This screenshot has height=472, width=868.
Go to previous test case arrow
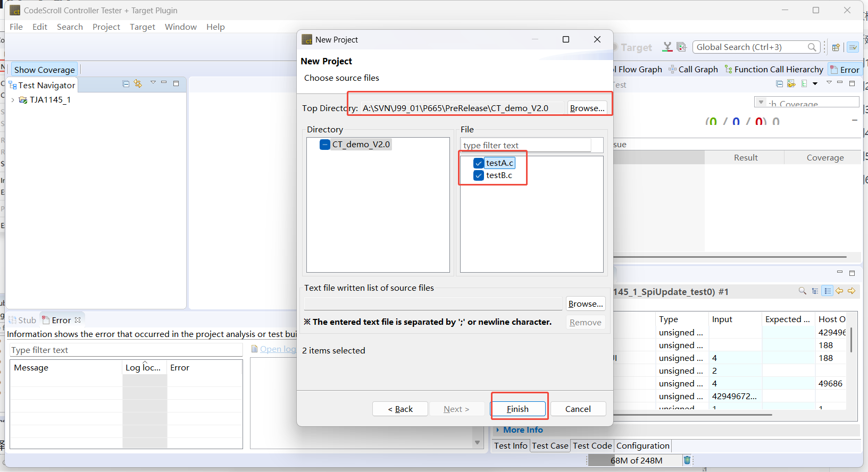(x=840, y=291)
